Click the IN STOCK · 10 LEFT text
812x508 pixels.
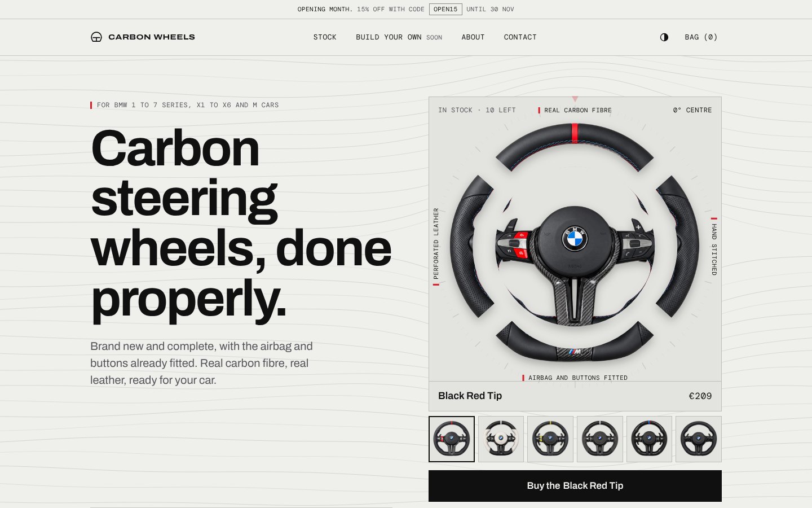pos(477,111)
